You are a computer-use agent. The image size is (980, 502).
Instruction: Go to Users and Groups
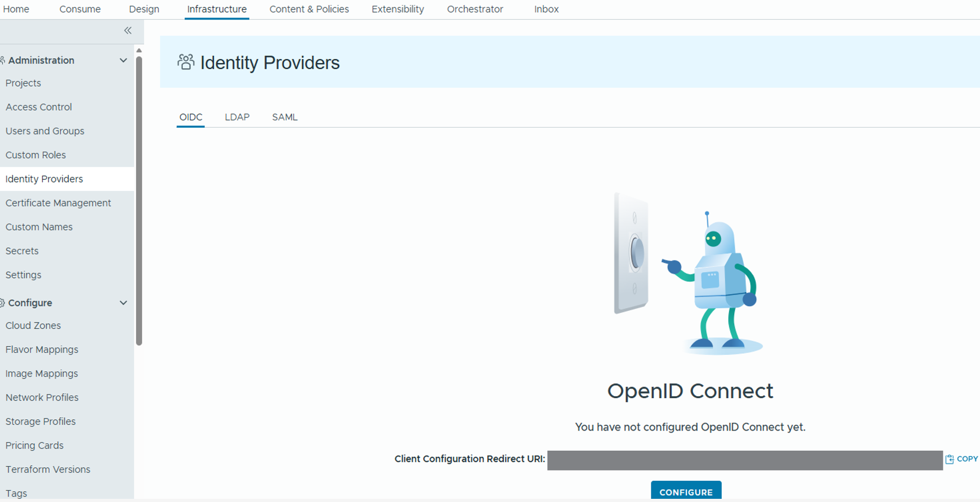[45, 131]
